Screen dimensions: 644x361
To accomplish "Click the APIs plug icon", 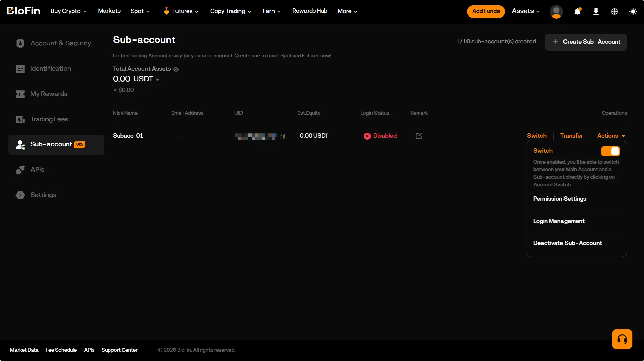I will click(x=20, y=170).
